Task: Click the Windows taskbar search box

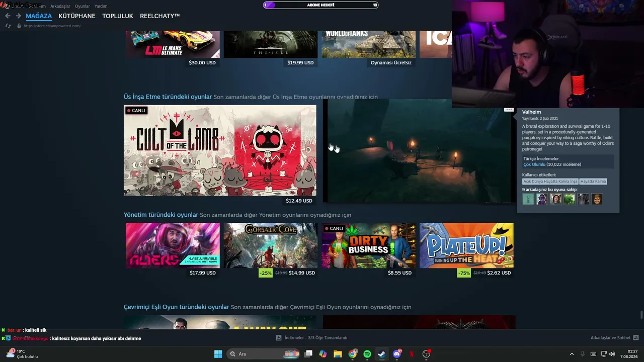Action: [264, 354]
